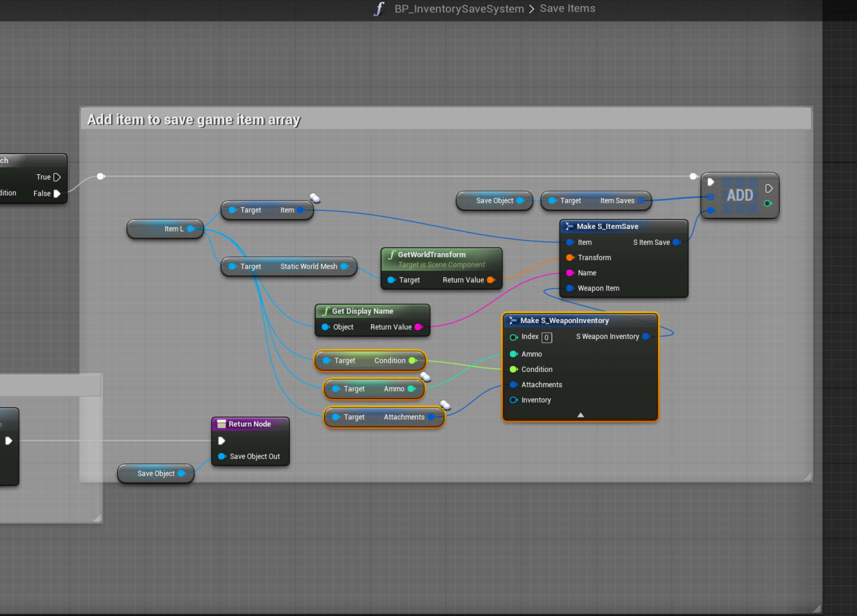The image size is (857, 616).
Task: Click the Return Node execution input pin
Action: coord(222,441)
